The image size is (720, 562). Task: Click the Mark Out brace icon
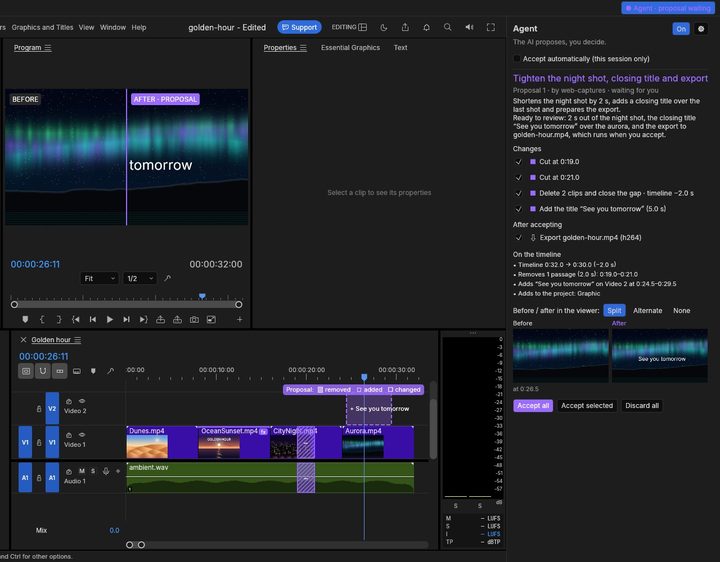pos(59,320)
